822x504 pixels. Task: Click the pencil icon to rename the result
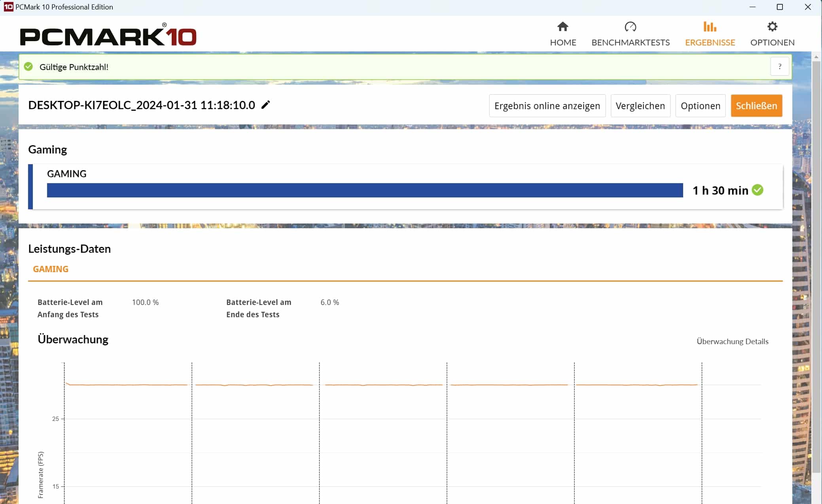click(x=266, y=105)
